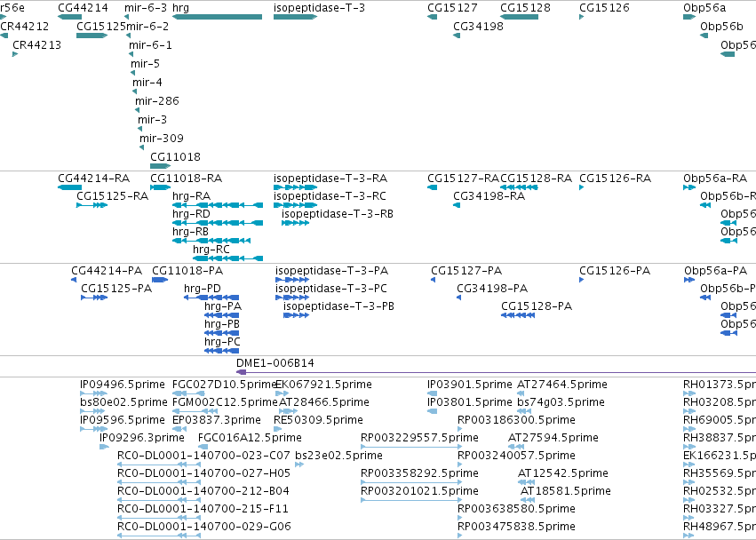Select the CG44214-PA protein
Viewport: 756px width, 540px height.
[x=74, y=280]
